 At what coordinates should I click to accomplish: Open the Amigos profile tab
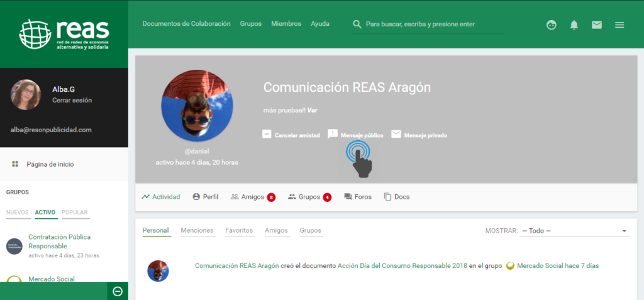[252, 197]
